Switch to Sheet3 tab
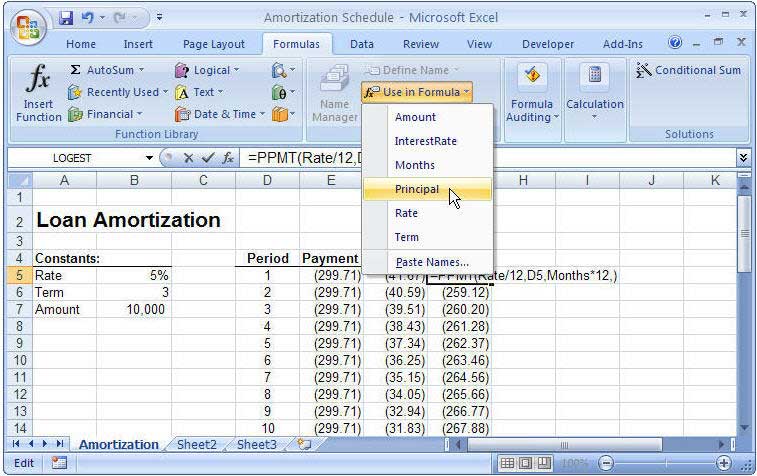Viewport: 757px width, 476px height. [257, 445]
